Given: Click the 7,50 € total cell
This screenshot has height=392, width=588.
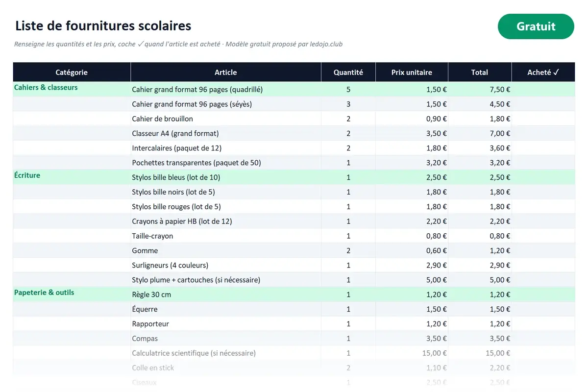Looking at the screenshot, I should (480, 89).
